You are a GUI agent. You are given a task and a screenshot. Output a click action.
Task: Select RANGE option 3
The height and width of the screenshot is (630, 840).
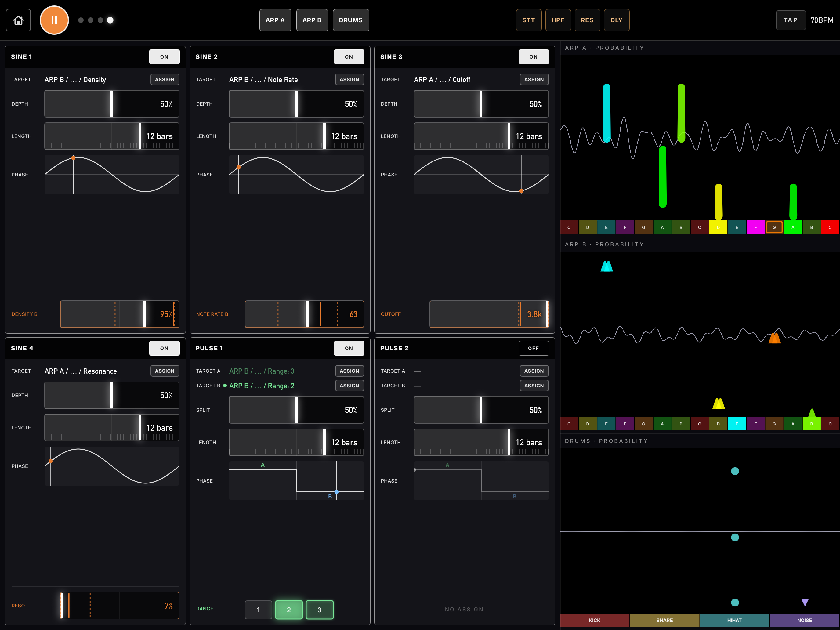pyautogui.click(x=319, y=610)
